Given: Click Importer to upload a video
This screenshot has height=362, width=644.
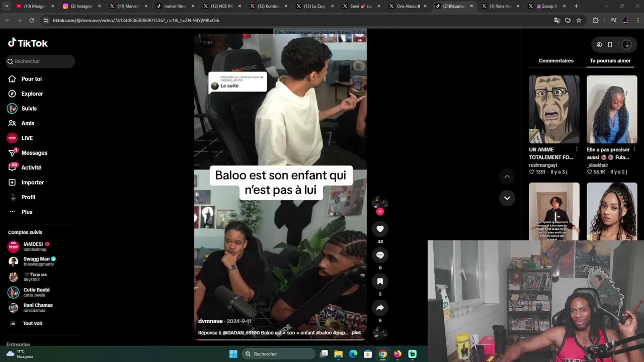Looking at the screenshot, I should click(32, 183).
